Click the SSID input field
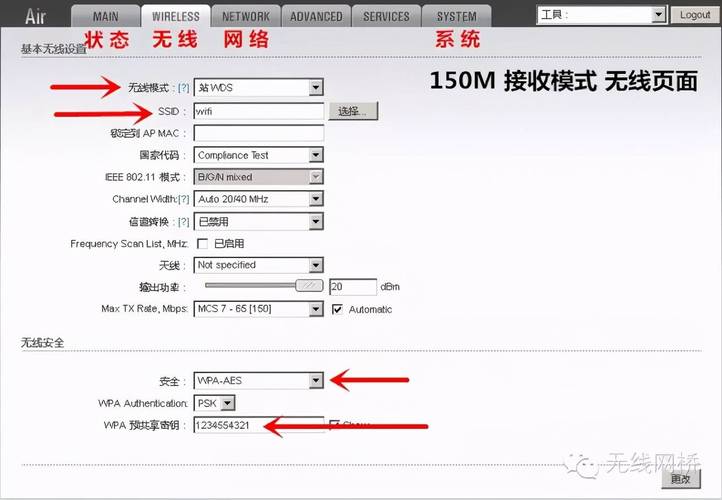Viewport: 722px width, 500px height. (x=259, y=111)
